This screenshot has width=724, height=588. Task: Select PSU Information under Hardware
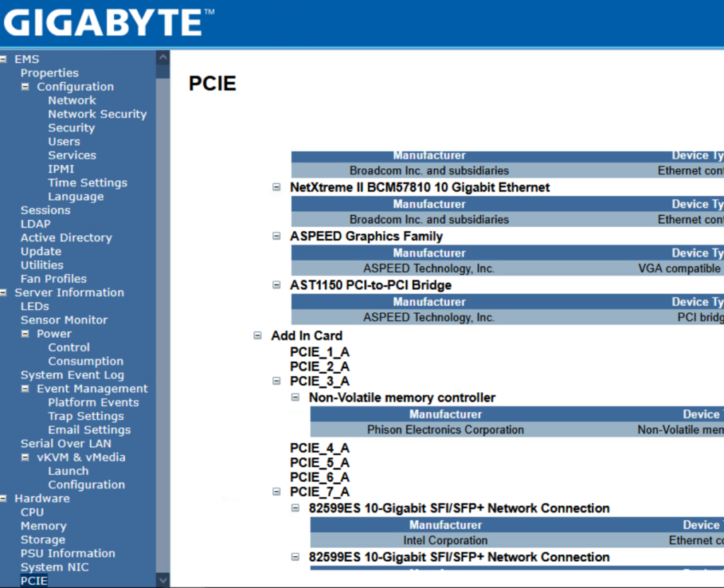pos(67,554)
